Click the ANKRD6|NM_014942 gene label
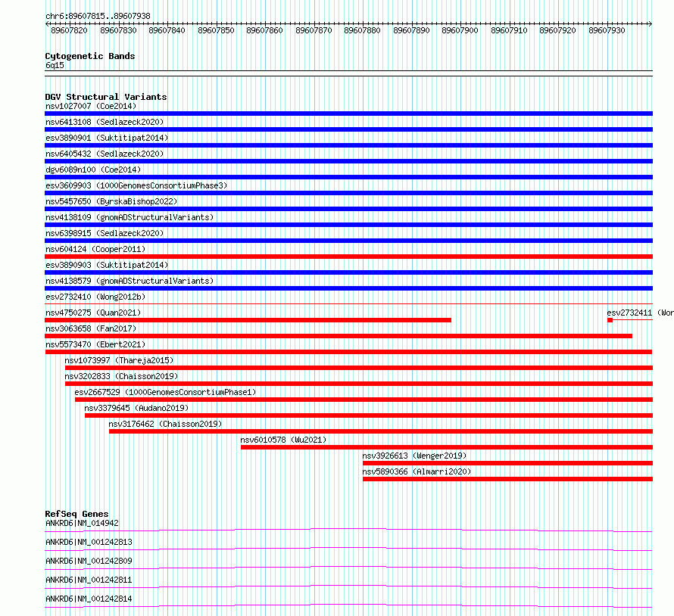The height and width of the screenshot is (616, 674). coord(82,523)
